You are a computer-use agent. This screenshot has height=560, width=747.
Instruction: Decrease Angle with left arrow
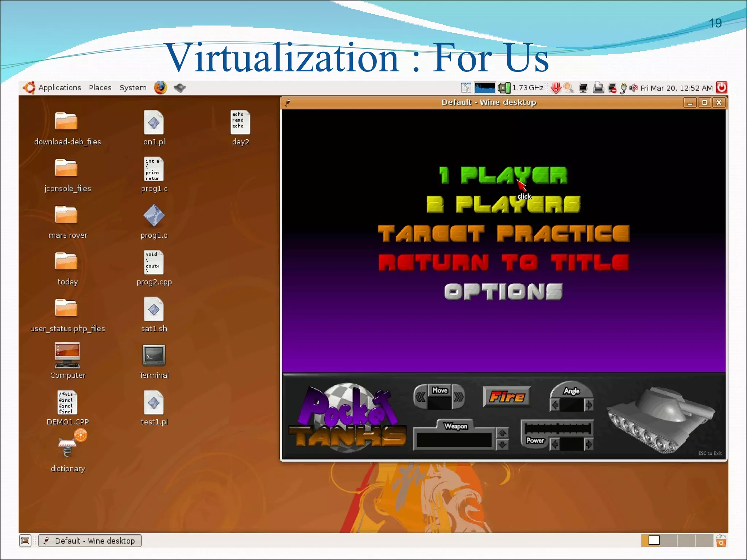[555, 405]
